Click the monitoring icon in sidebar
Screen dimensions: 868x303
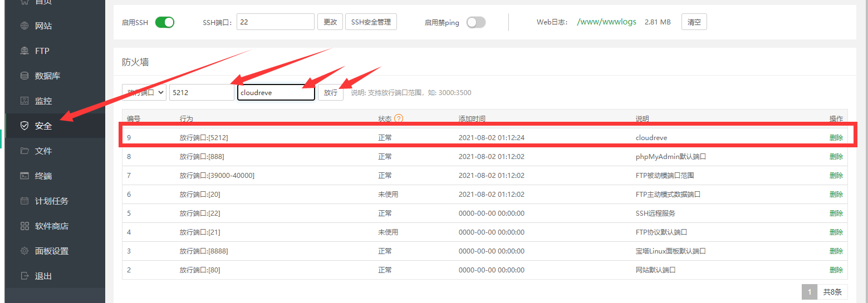coord(24,101)
